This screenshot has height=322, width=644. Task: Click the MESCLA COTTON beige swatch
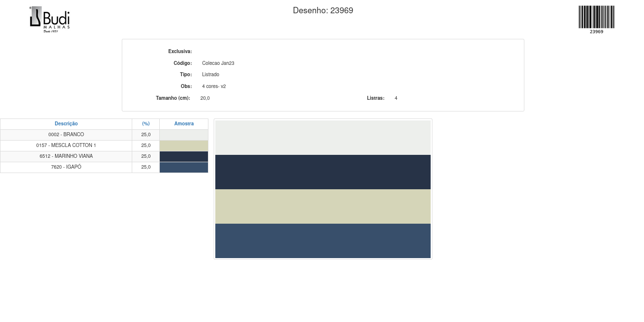coord(184,146)
